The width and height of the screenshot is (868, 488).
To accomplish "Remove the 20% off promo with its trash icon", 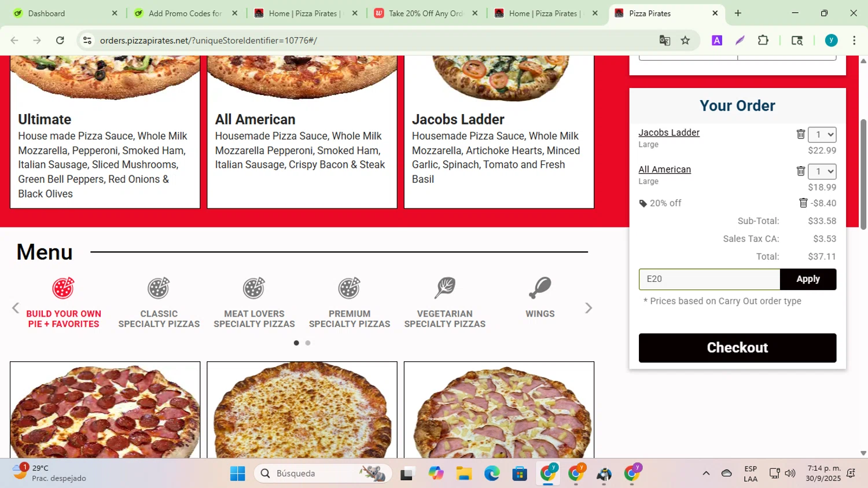I will click(803, 203).
